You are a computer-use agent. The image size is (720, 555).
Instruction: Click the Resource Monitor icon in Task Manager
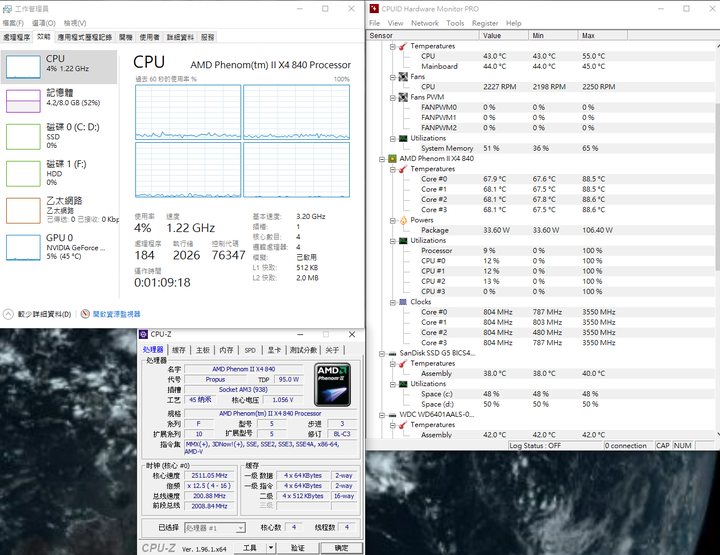click(85, 314)
